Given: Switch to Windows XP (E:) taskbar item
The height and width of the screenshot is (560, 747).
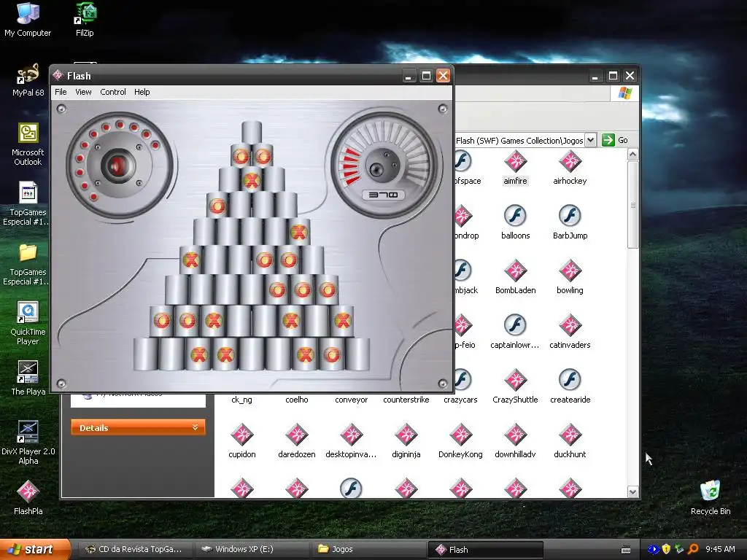Looking at the screenshot, I should coord(252,549).
